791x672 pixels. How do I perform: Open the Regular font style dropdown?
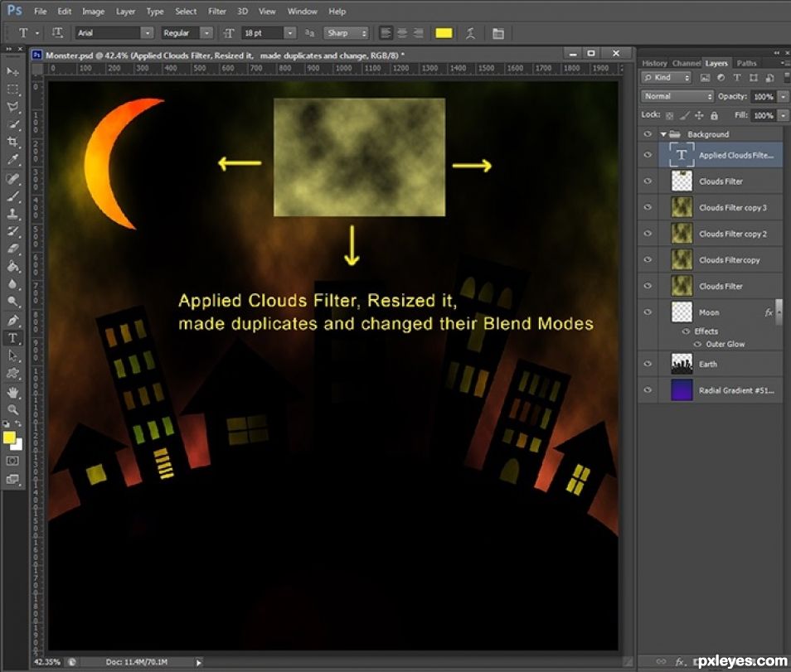pyautogui.click(x=206, y=33)
